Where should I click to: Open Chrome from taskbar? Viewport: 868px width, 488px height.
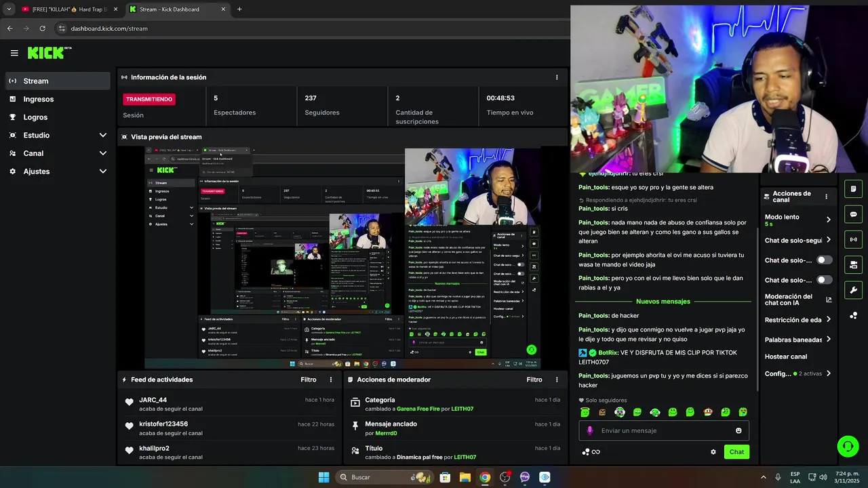tap(485, 477)
